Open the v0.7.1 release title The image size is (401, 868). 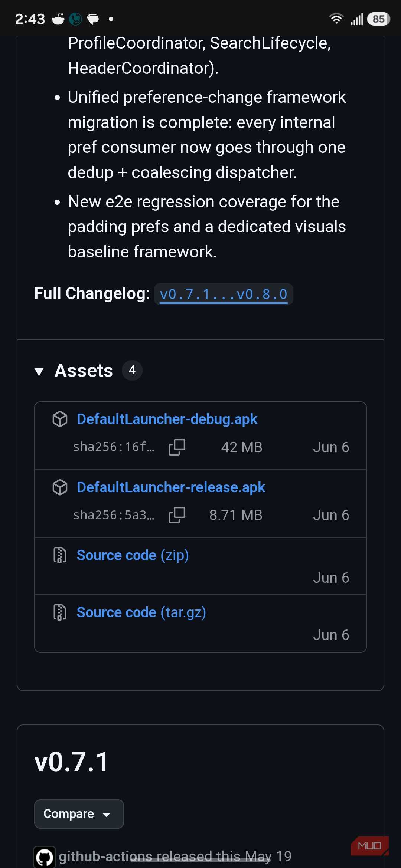(x=71, y=762)
